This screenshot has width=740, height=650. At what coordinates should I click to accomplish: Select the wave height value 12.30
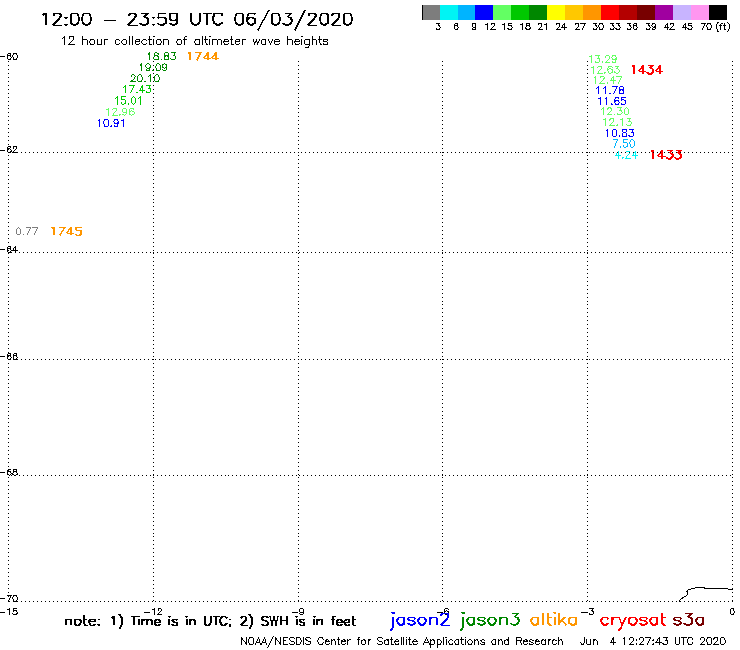tap(615, 111)
